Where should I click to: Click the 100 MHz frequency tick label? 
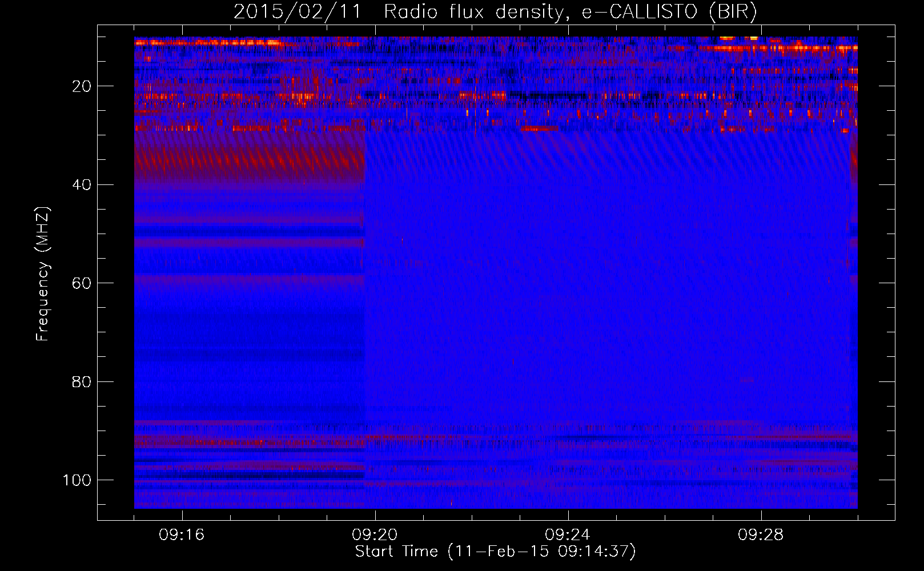(77, 480)
